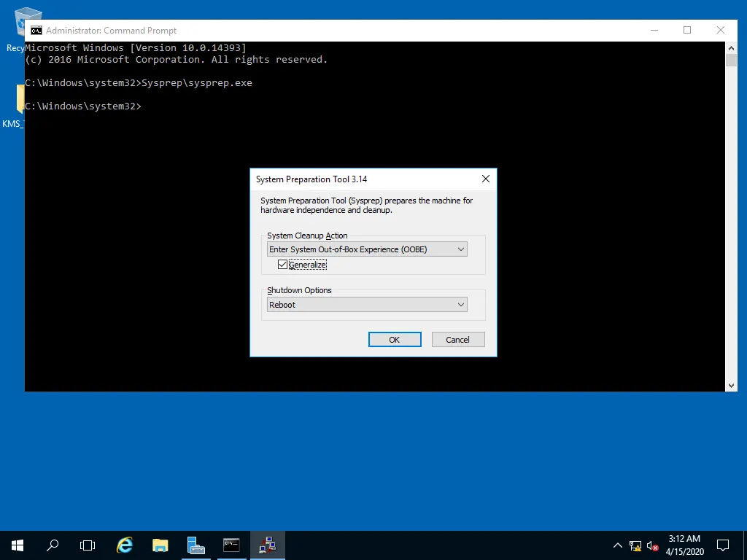Click the System Preparation Tool 3.14 title

coord(311,179)
